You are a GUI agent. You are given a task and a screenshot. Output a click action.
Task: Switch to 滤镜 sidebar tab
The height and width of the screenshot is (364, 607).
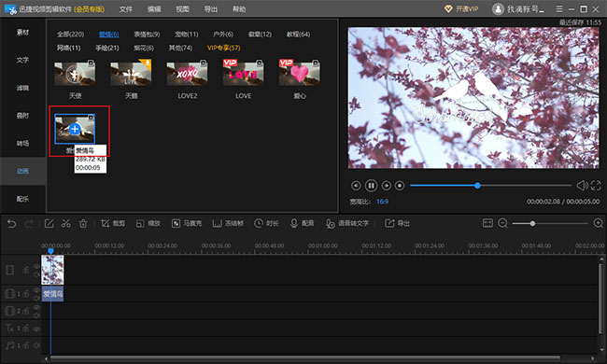(x=22, y=88)
